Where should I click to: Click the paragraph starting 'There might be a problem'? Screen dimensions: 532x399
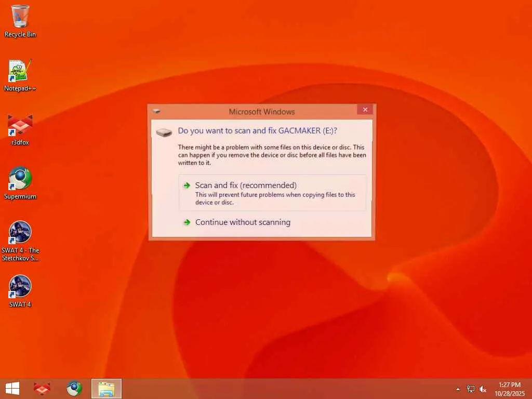pyautogui.click(x=272, y=155)
